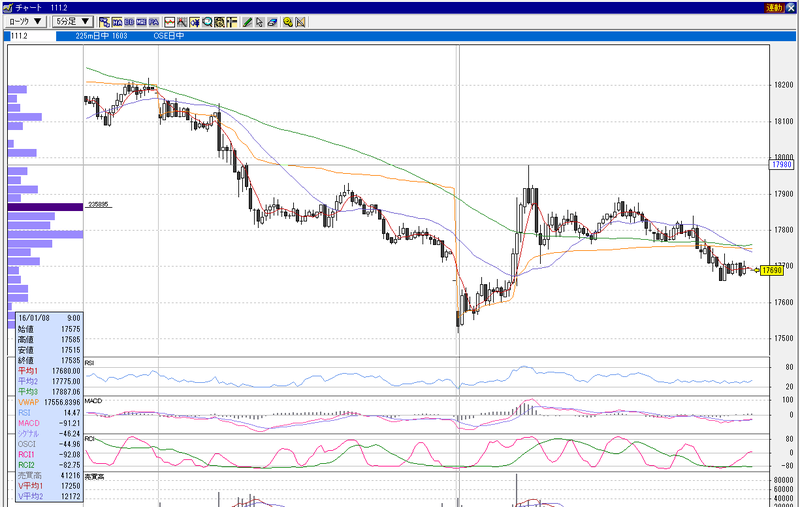Click the 連動 link button in title bar
The height and width of the screenshot is (507, 800).
click(774, 8)
